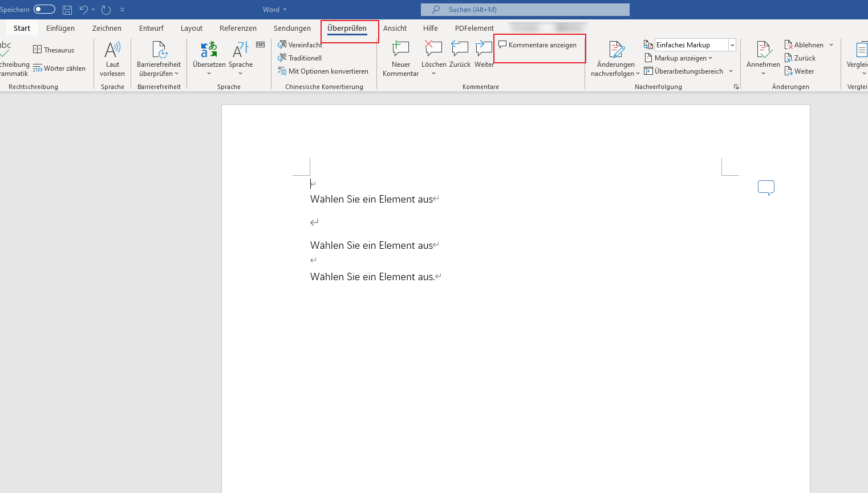Image resolution: width=868 pixels, height=493 pixels.
Task: Click Überarbeitungsbereich reviewing pane button
Action: [x=684, y=71]
